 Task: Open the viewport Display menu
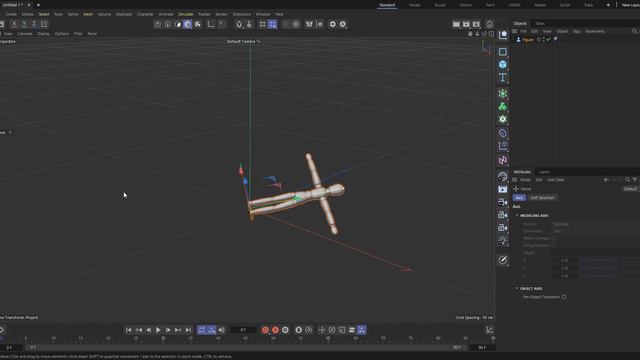click(43, 34)
